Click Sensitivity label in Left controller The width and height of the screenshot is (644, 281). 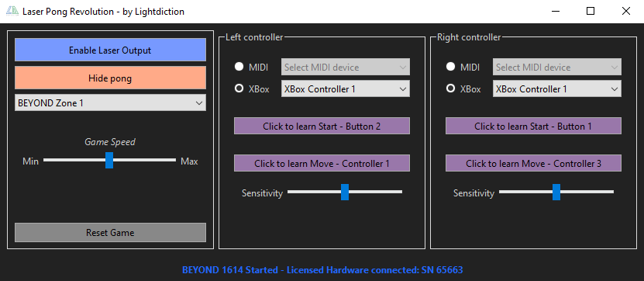[x=262, y=193]
